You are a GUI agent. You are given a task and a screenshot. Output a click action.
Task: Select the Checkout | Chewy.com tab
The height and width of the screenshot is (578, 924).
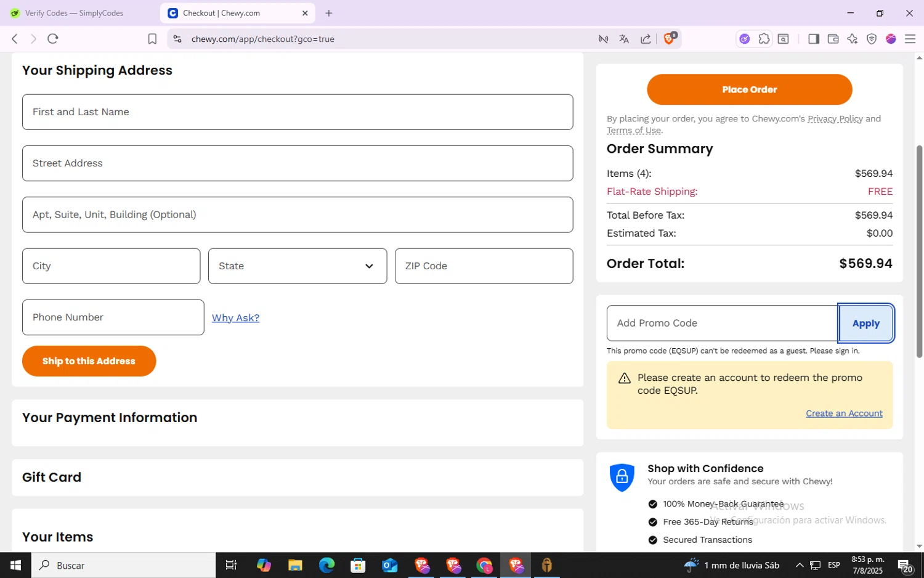click(x=237, y=13)
